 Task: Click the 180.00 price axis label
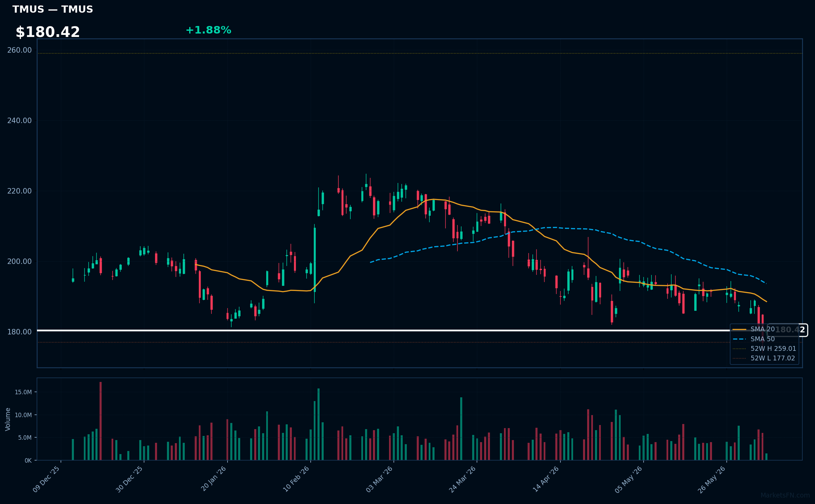[x=20, y=332]
